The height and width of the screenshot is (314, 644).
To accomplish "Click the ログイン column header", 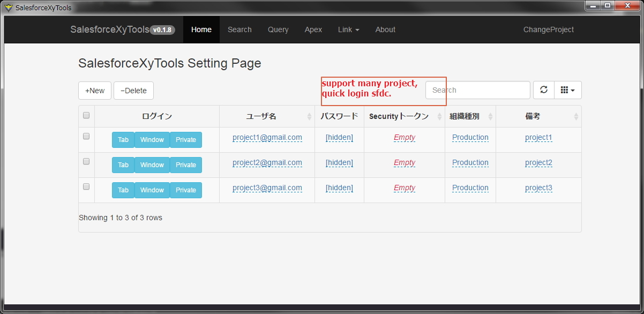I will [x=157, y=116].
